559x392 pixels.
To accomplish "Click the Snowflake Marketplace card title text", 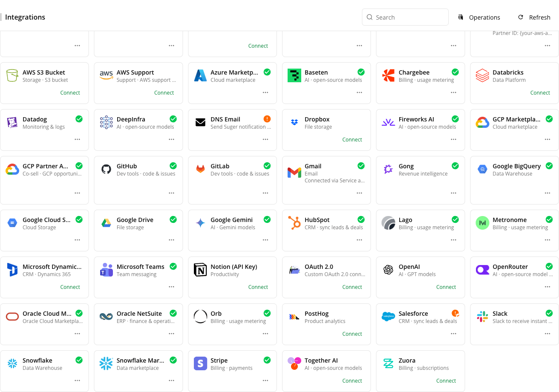I will (x=140, y=360).
